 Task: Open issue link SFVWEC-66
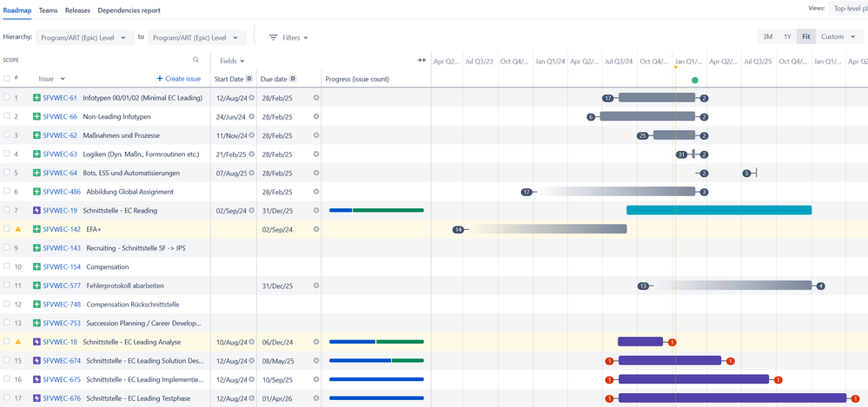tap(60, 116)
